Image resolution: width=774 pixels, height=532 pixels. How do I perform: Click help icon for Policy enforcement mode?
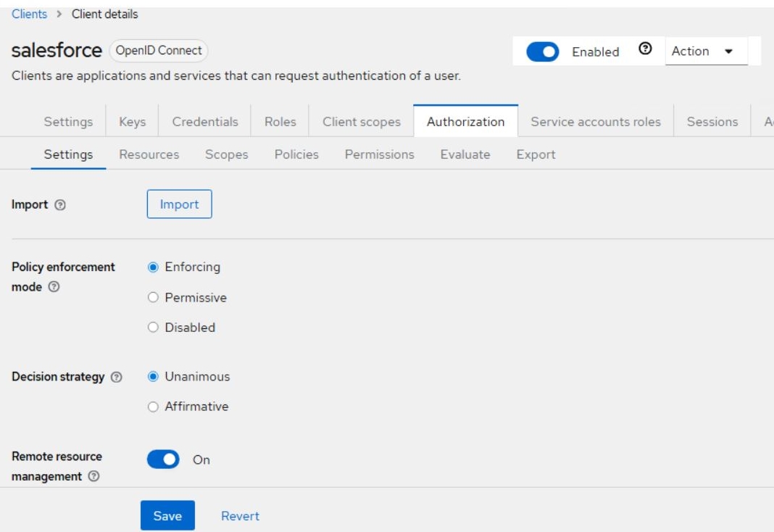[x=54, y=287]
